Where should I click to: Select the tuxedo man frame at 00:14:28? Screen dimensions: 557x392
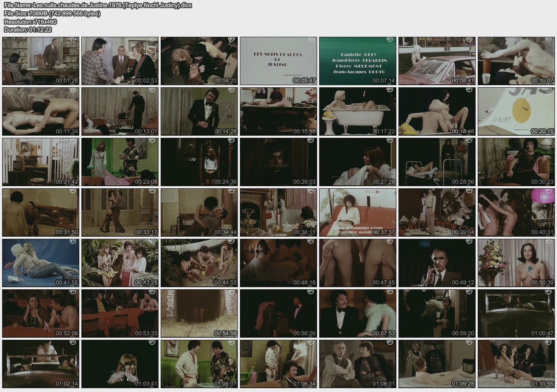(199, 111)
